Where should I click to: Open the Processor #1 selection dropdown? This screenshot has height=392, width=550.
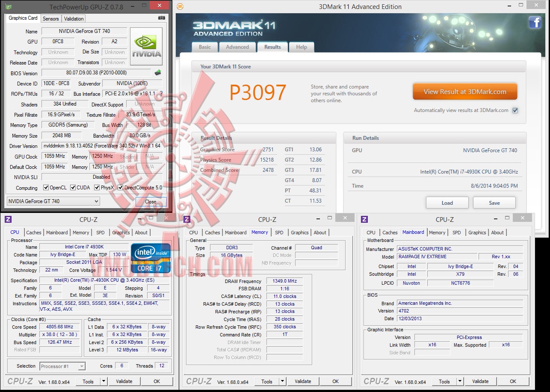[x=62, y=366]
